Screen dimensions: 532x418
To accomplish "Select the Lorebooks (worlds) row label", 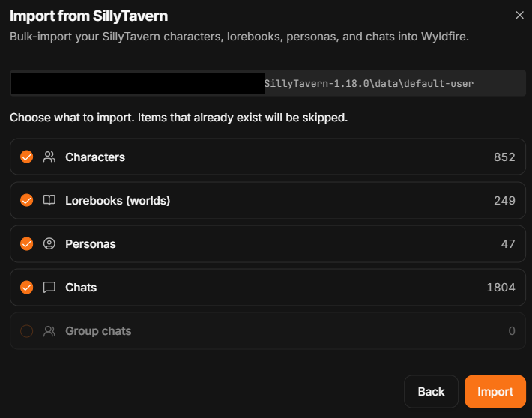I will pos(118,201).
